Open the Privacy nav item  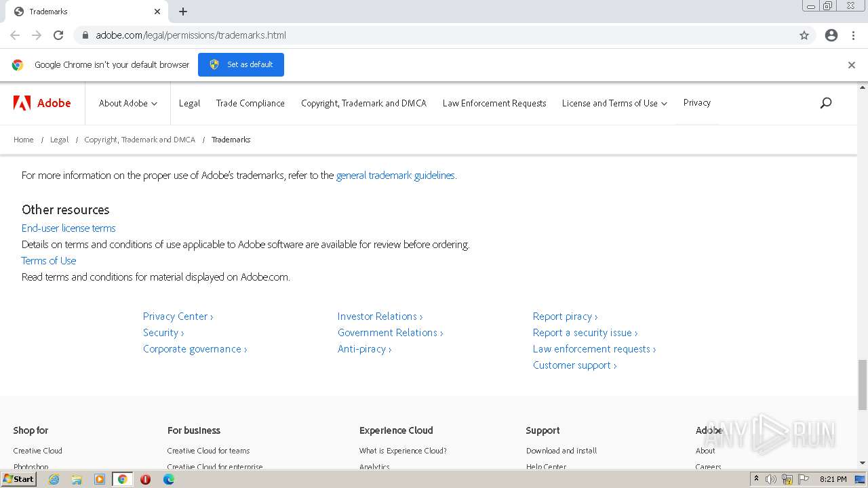tap(697, 103)
